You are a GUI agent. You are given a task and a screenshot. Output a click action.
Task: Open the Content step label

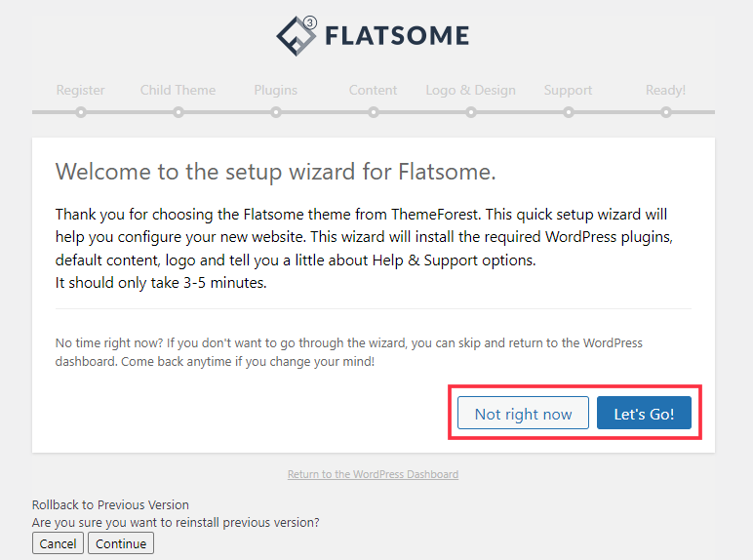(x=374, y=90)
